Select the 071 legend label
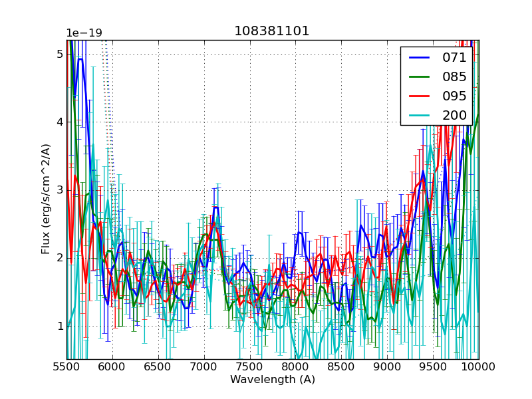 pos(454,58)
